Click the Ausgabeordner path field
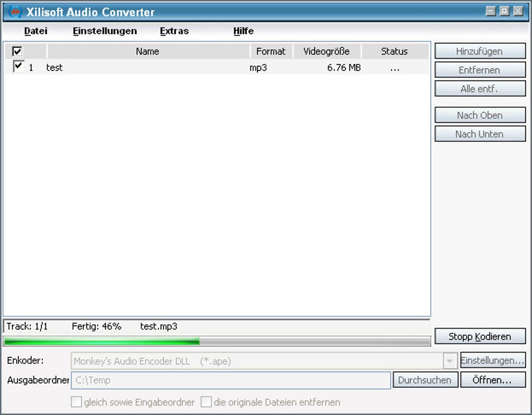This screenshot has height=415, width=532. click(229, 380)
